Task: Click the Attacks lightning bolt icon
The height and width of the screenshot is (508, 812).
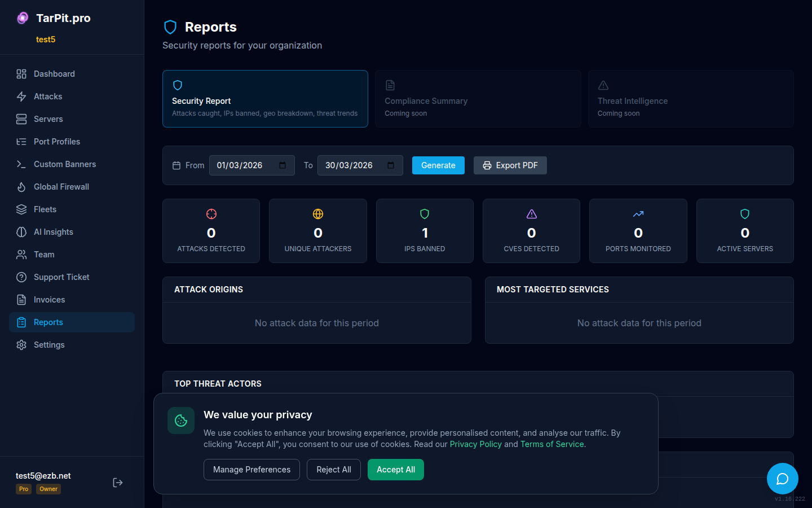Action: (x=21, y=97)
